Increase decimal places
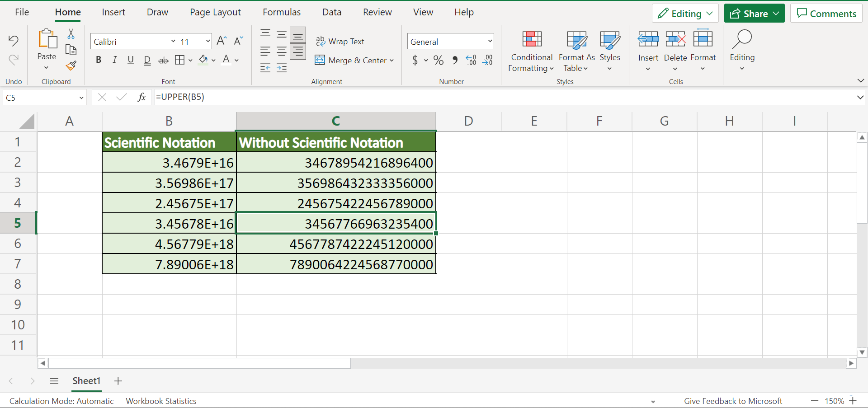868x408 pixels. click(471, 60)
